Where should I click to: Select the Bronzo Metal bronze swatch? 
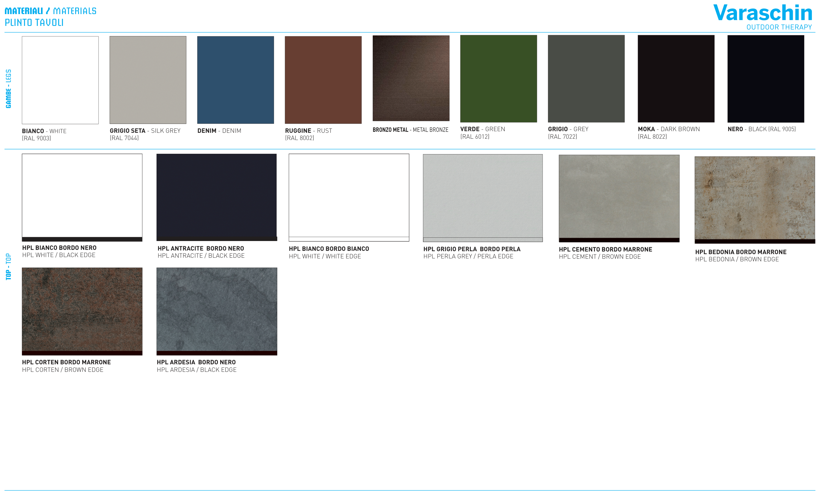[411, 78]
